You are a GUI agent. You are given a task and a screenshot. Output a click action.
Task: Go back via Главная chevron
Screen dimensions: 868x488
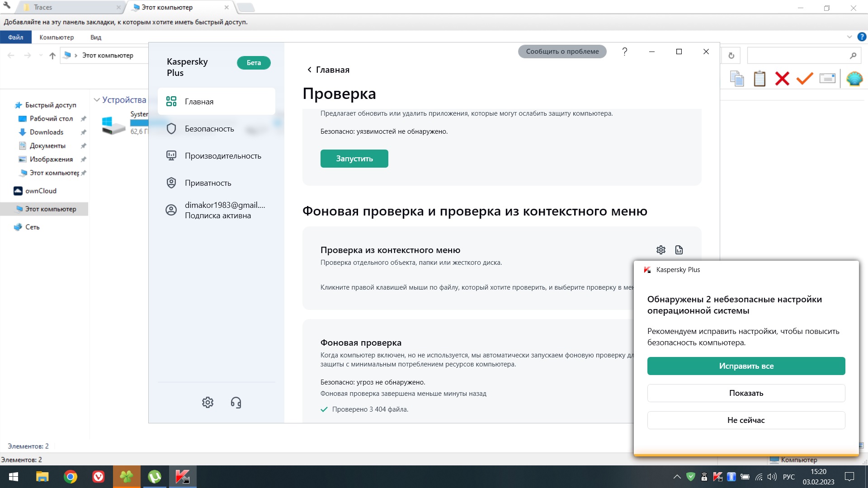click(x=310, y=70)
